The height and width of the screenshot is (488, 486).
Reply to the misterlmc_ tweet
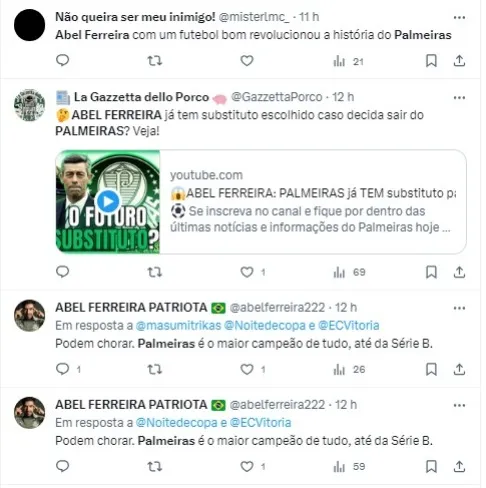(62, 60)
